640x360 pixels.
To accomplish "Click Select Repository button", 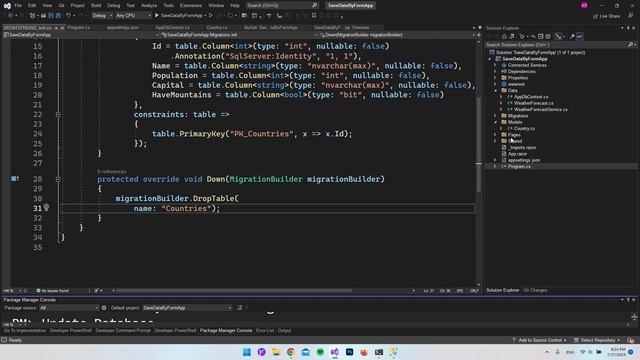I will [597, 340].
